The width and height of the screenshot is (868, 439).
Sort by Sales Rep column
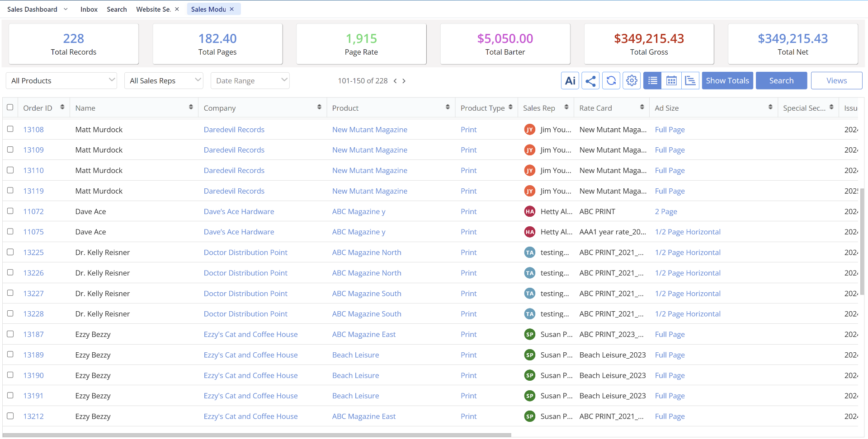(566, 107)
